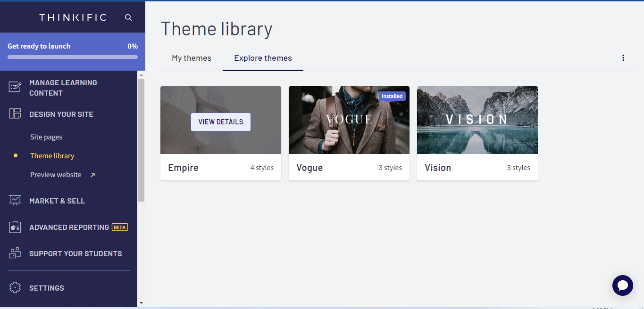Open the Vision theme thumbnail

477,120
